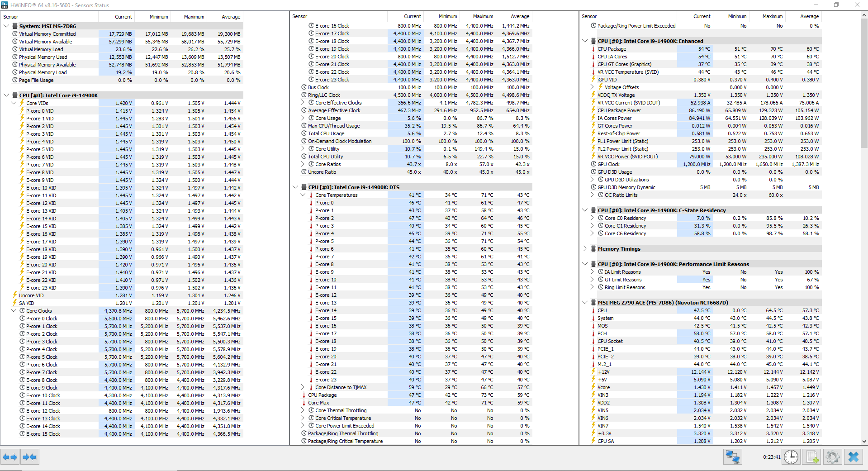Click the Average column header in middle panel

tap(520, 16)
